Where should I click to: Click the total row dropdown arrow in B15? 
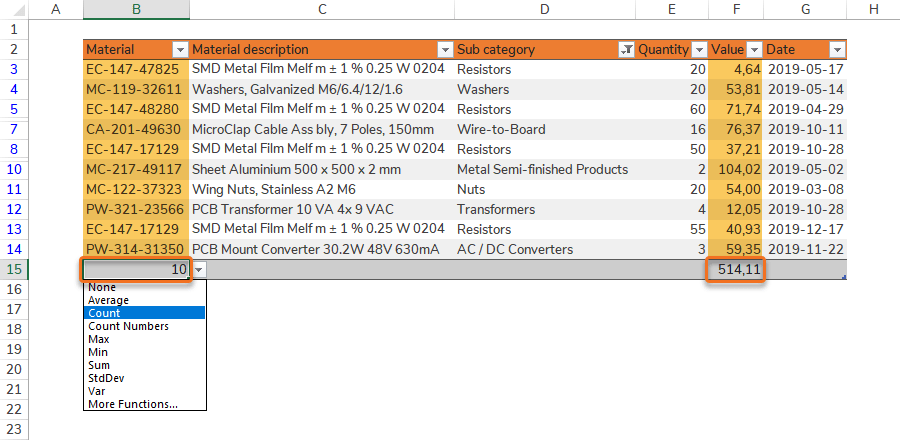click(x=199, y=270)
